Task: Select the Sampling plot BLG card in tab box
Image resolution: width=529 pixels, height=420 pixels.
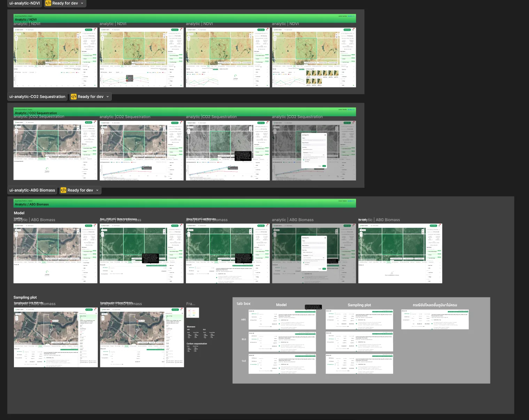Action: (x=359, y=342)
